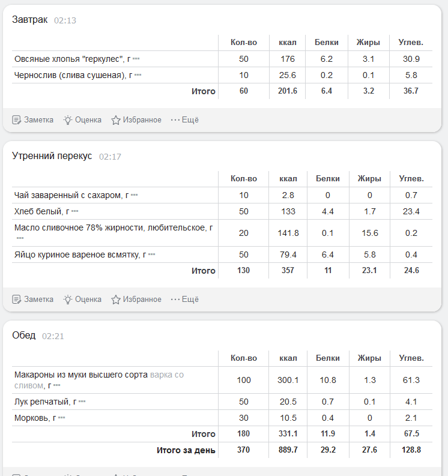Click the Оценка lightbulb icon under Утренний перекус

point(68,300)
